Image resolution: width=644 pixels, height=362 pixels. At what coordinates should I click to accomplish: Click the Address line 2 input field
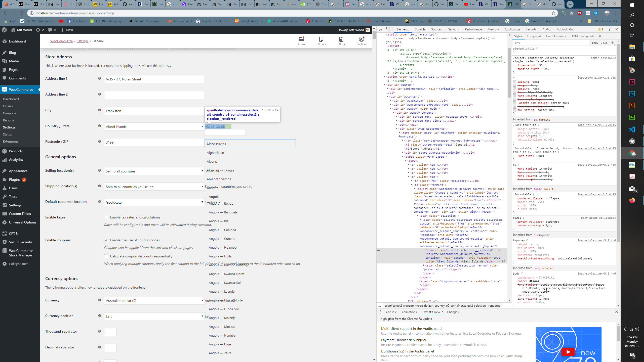coord(154,95)
